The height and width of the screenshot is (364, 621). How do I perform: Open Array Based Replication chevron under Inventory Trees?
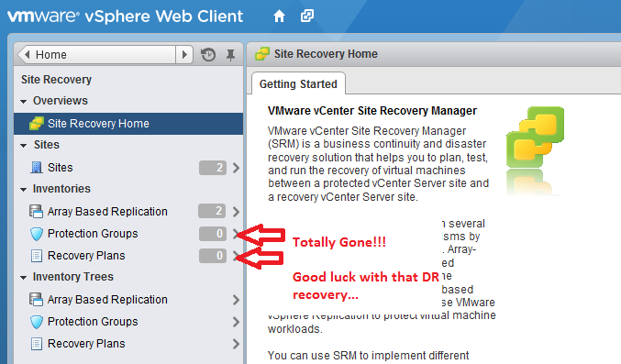pyautogui.click(x=236, y=300)
